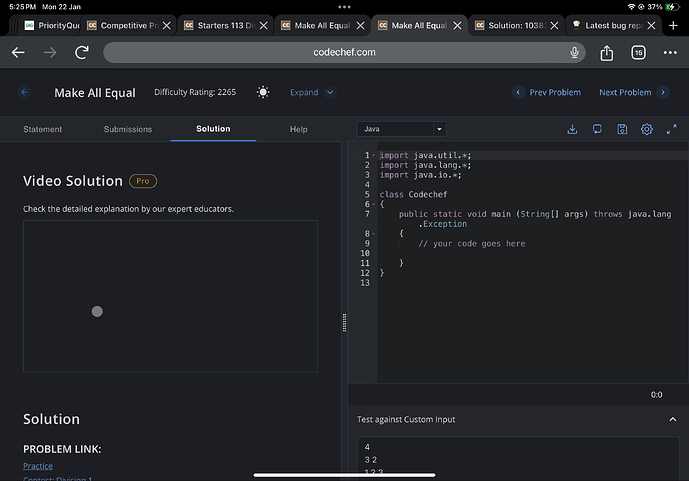Close the Latest bug rep tab
Viewport: 689px width, 481px height.
click(x=652, y=25)
